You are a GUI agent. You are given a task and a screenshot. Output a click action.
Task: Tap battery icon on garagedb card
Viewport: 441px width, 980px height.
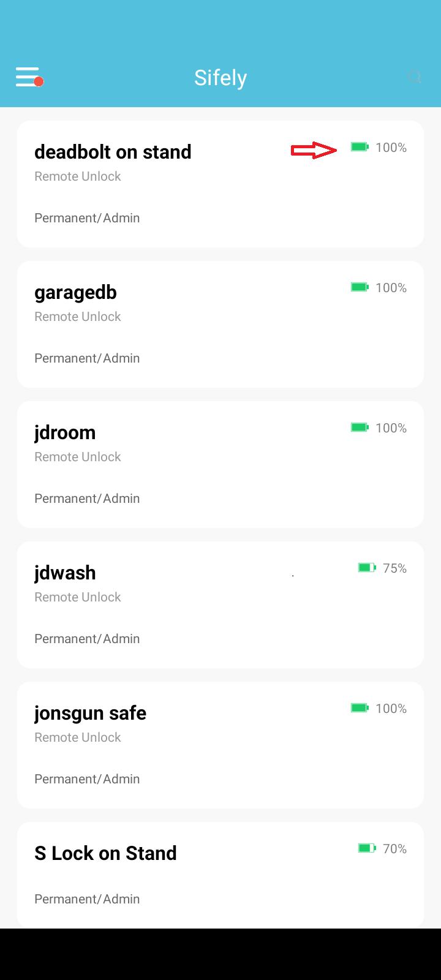pos(360,287)
